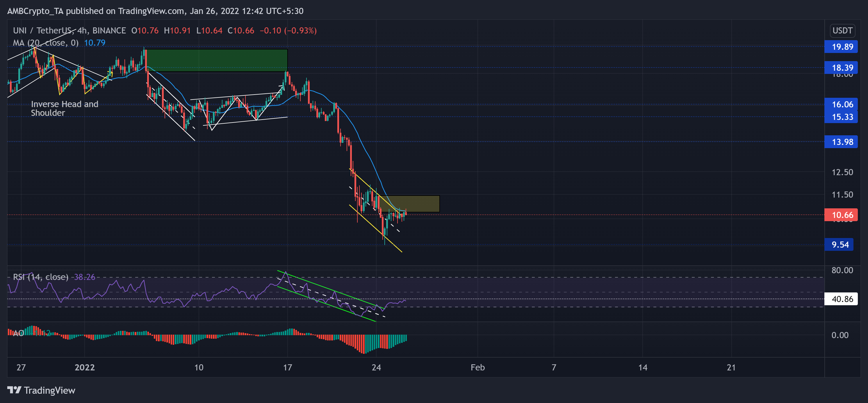Click the 80.00 RSI axis tick
The width and height of the screenshot is (868, 403).
coord(842,270)
